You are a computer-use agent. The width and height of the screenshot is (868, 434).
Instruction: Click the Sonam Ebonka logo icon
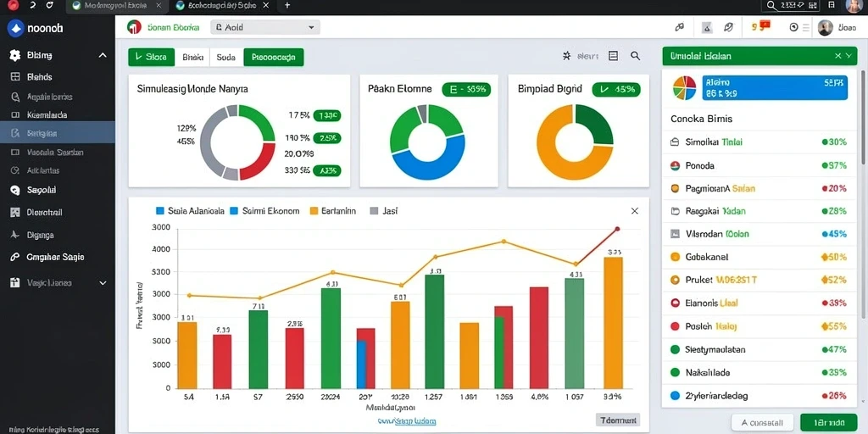pyautogui.click(x=134, y=27)
